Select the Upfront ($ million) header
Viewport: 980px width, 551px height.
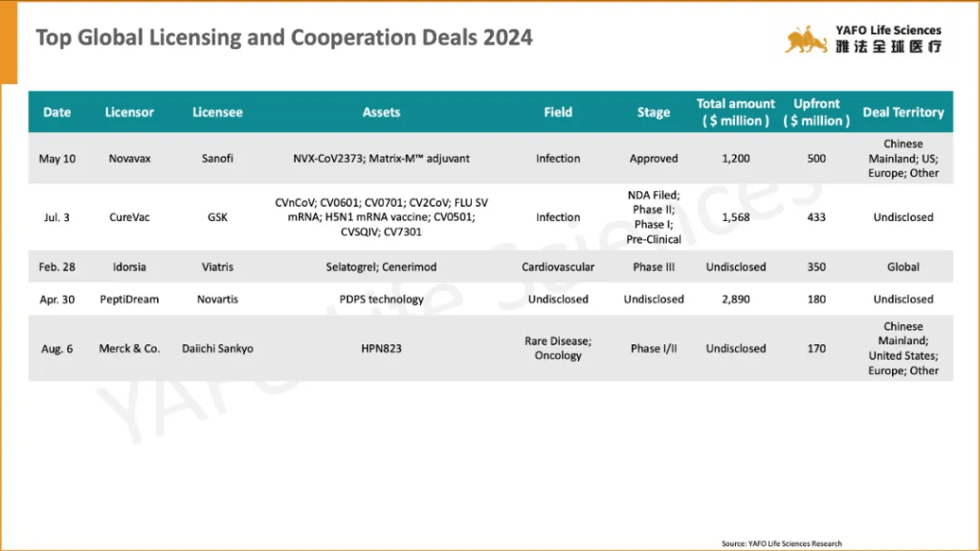(816, 112)
